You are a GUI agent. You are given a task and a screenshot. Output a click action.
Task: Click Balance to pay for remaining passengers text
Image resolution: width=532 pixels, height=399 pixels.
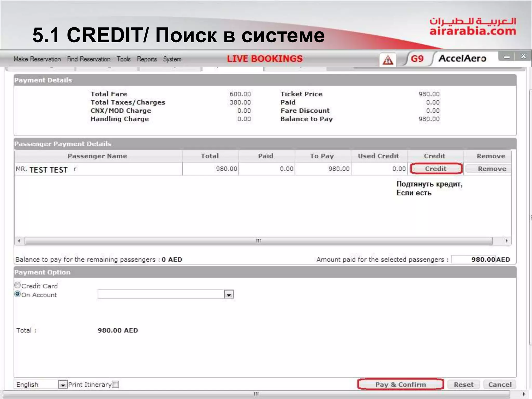[x=99, y=260]
